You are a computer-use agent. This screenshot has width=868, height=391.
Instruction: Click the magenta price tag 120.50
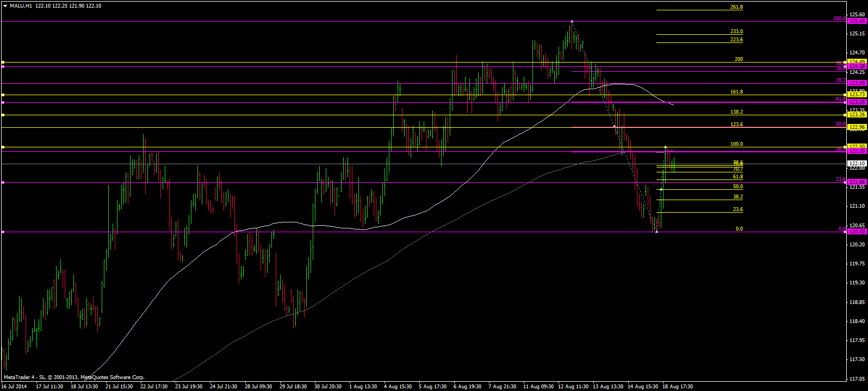pos(857,232)
